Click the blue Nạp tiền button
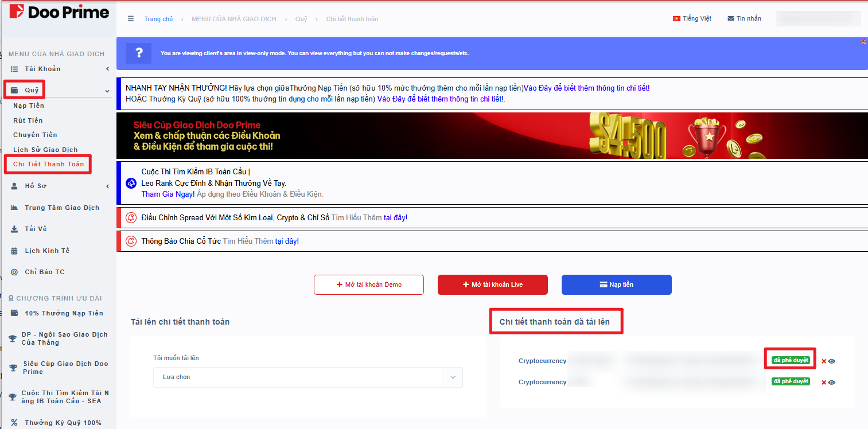This screenshot has width=868, height=429. [x=617, y=284]
